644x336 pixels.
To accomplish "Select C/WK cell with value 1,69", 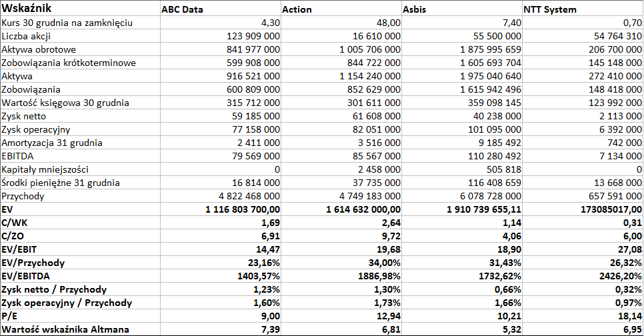I will pos(221,223).
